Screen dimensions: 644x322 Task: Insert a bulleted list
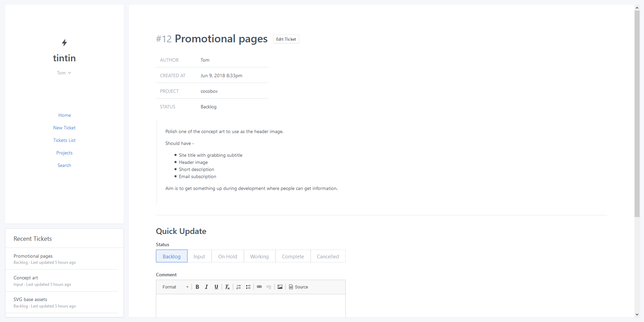[x=248, y=287]
